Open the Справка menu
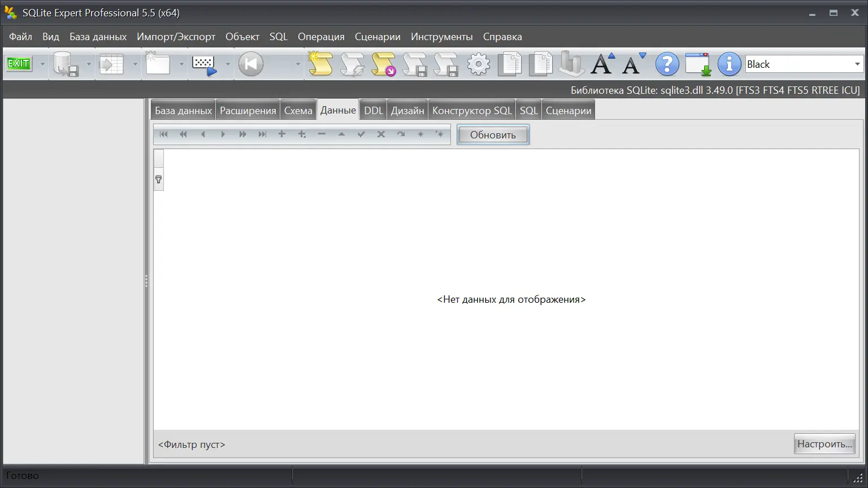Screen dimensions: 868x488 point(502,37)
